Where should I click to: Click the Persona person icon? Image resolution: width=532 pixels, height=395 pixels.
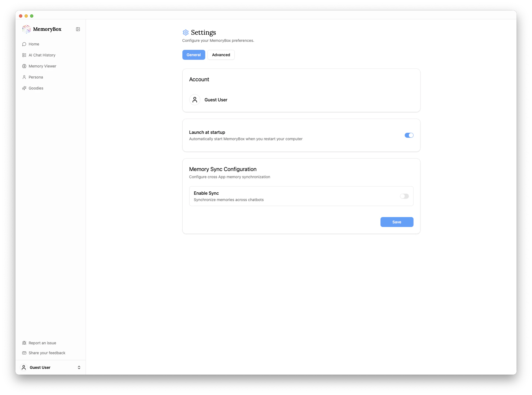[x=24, y=77]
